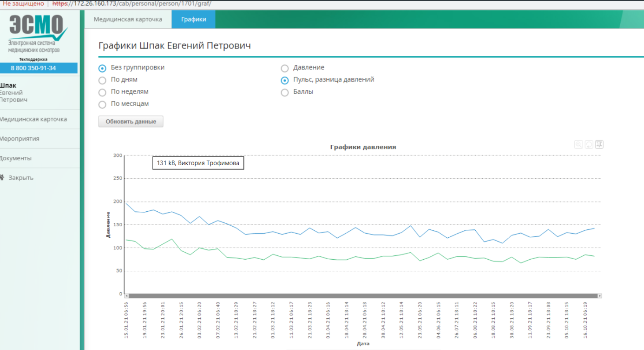
Task: Switch chart to Баллы
Action: (285, 92)
